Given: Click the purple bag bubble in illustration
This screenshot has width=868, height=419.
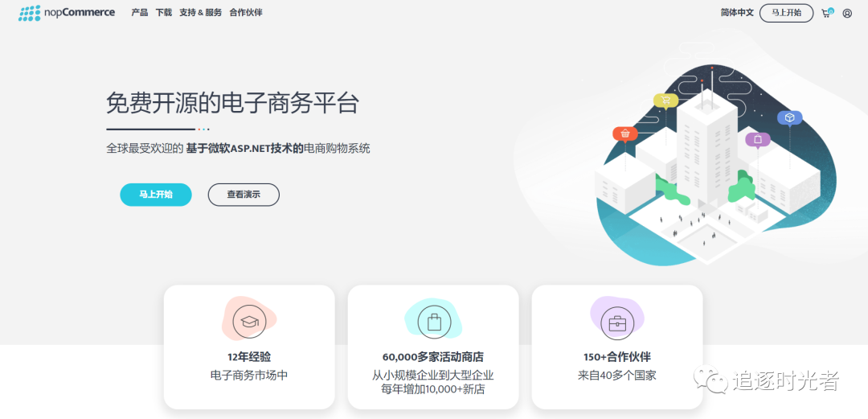Looking at the screenshot, I should tap(757, 140).
